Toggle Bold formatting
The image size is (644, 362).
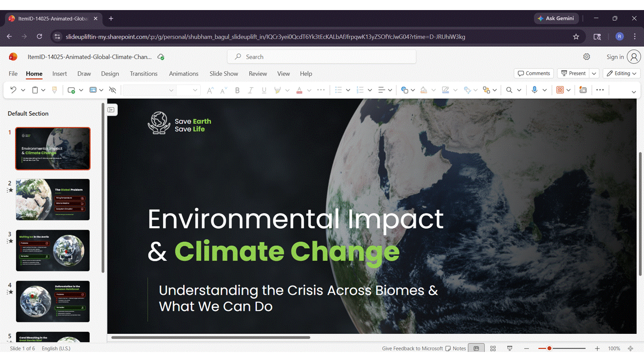pyautogui.click(x=237, y=90)
